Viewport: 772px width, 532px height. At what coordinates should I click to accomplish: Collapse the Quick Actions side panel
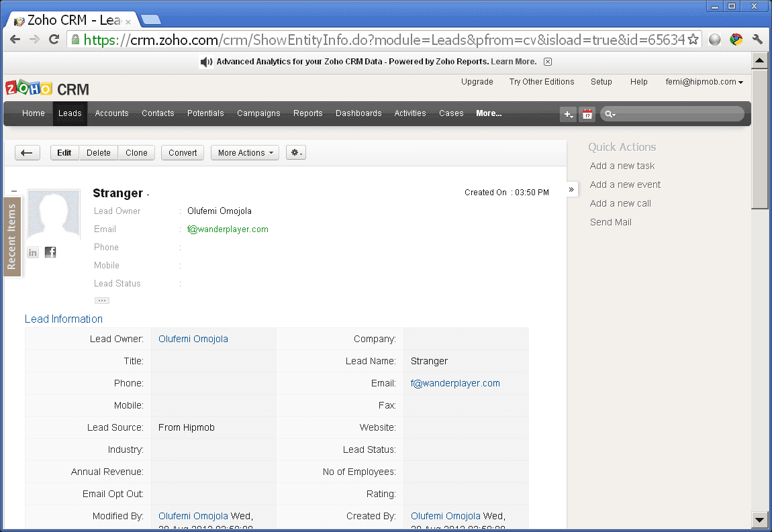tap(572, 190)
